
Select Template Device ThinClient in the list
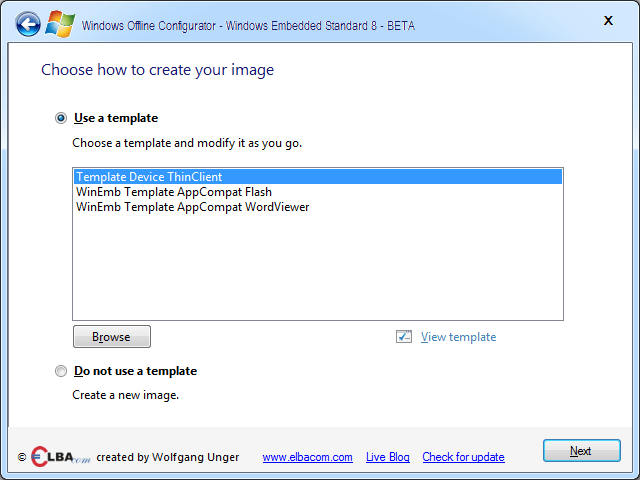318,177
